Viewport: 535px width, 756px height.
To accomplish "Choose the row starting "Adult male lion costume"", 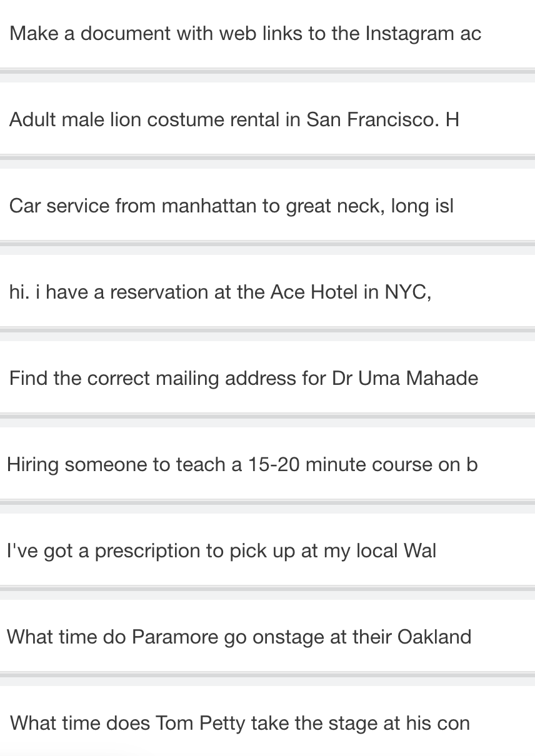I will point(234,119).
